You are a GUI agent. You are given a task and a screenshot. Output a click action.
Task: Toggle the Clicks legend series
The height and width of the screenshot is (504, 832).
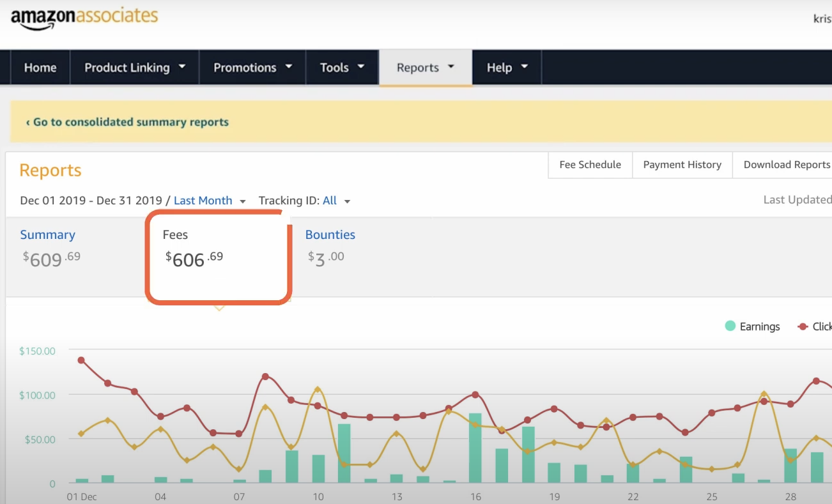click(815, 326)
